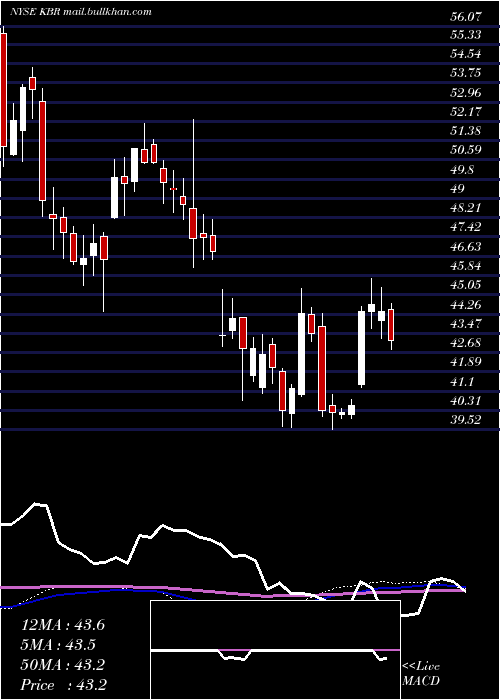Click the 53.75 price axis label
This screenshot has width=500, height=700.
pos(466,73)
